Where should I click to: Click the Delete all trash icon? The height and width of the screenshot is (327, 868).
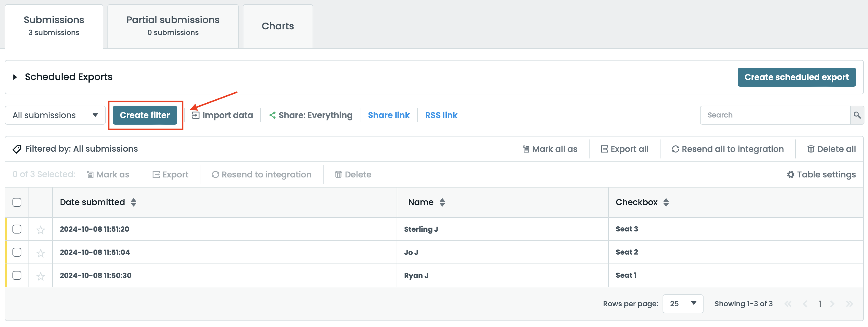[812, 149]
